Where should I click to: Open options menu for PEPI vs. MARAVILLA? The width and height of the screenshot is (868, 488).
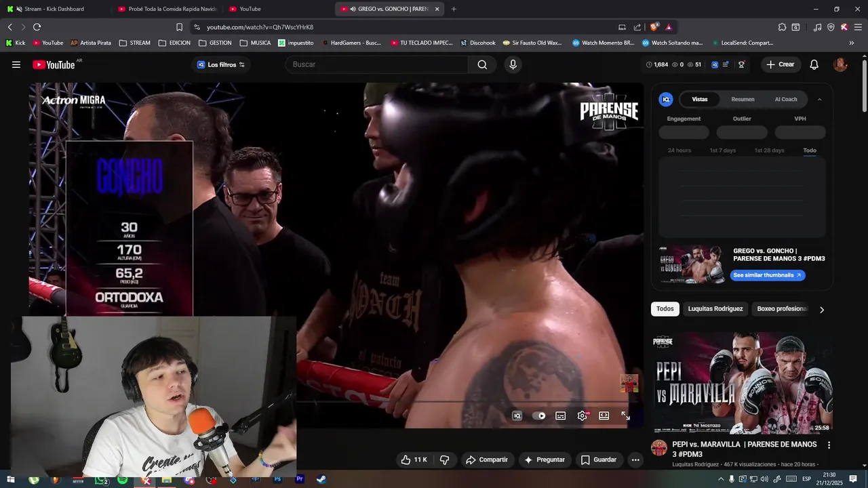tap(829, 445)
